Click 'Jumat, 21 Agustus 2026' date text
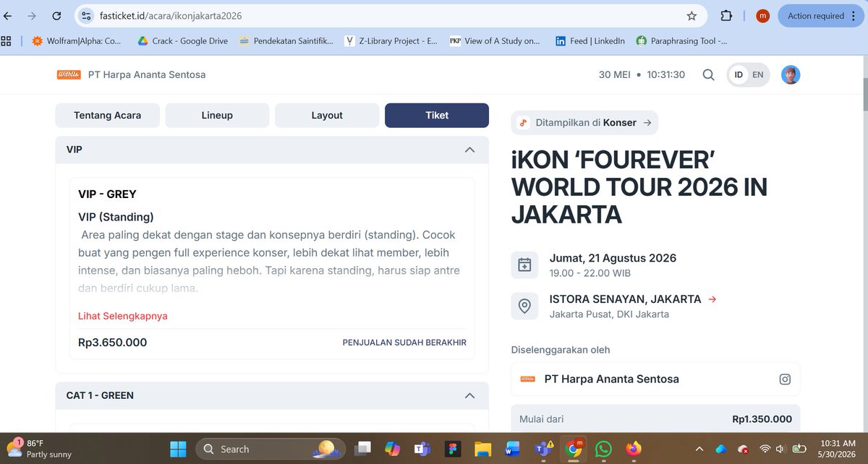Screen dimensions: 868x464 coord(613,258)
